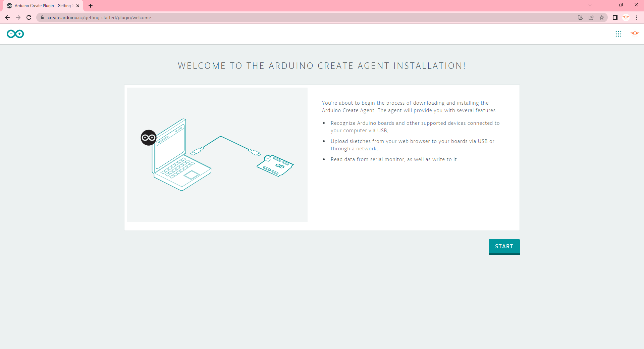This screenshot has height=349, width=644.
Task: Minimize the browser window
Action: click(605, 5)
